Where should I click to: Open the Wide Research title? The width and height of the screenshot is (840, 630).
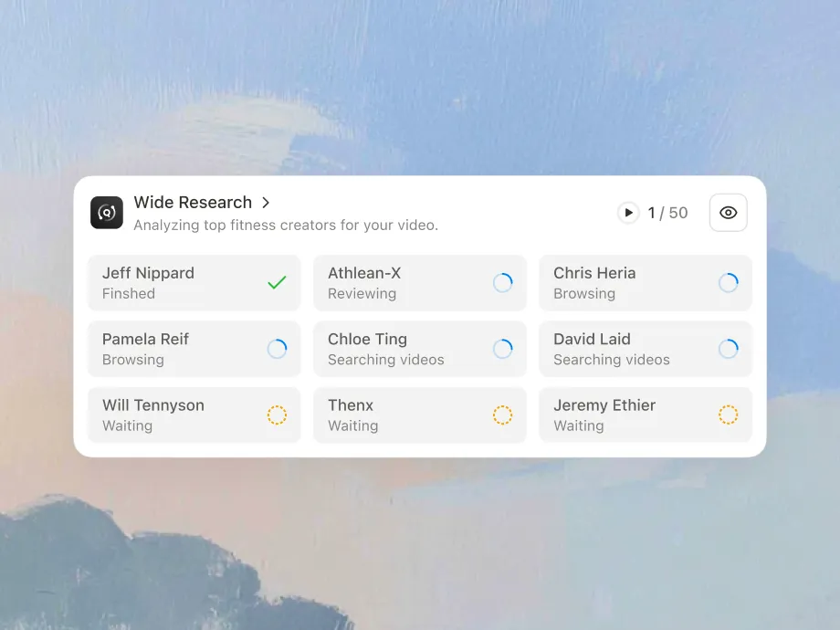click(x=193, y=203)
